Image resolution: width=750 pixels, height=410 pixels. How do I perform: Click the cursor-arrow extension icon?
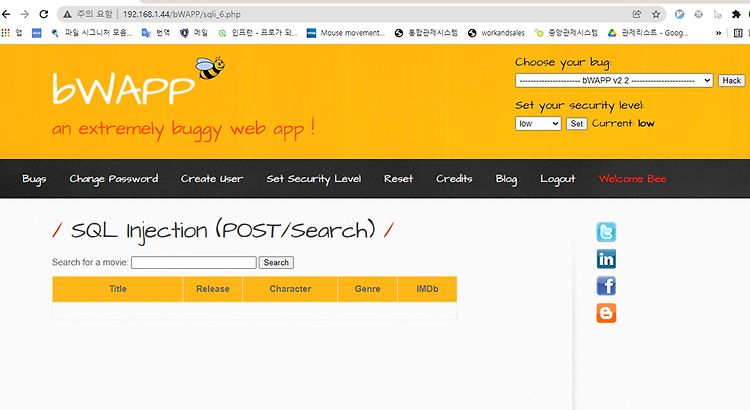tap(717, 14)
